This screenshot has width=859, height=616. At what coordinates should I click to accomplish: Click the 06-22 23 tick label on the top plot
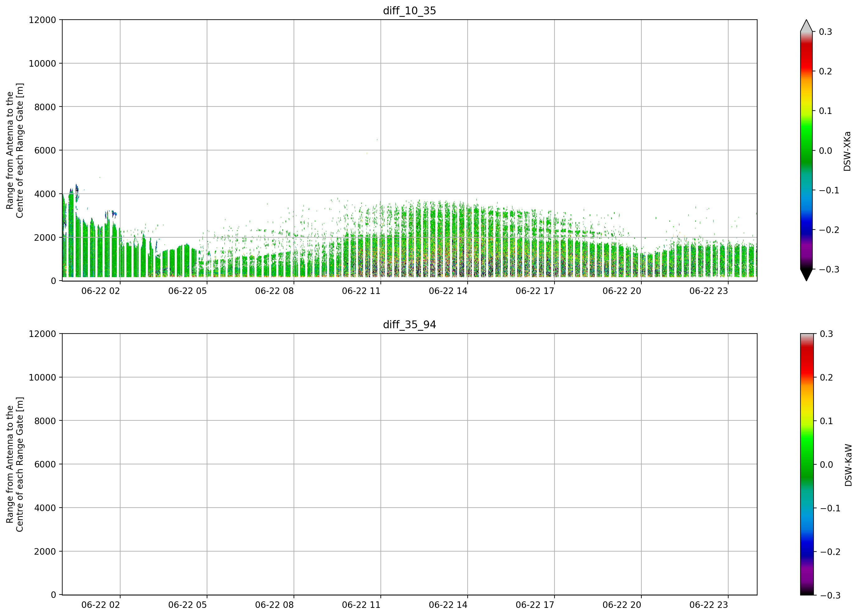coord(709,291)
